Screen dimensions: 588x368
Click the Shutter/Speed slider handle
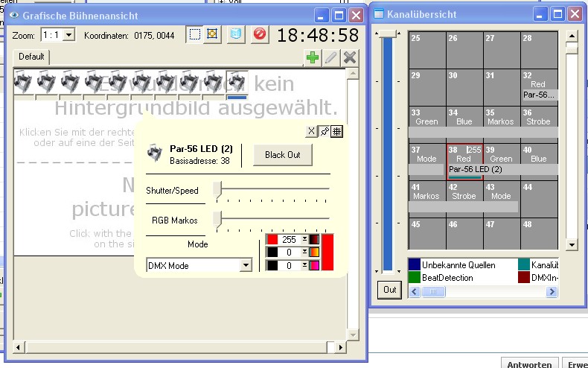click(217, 190)
